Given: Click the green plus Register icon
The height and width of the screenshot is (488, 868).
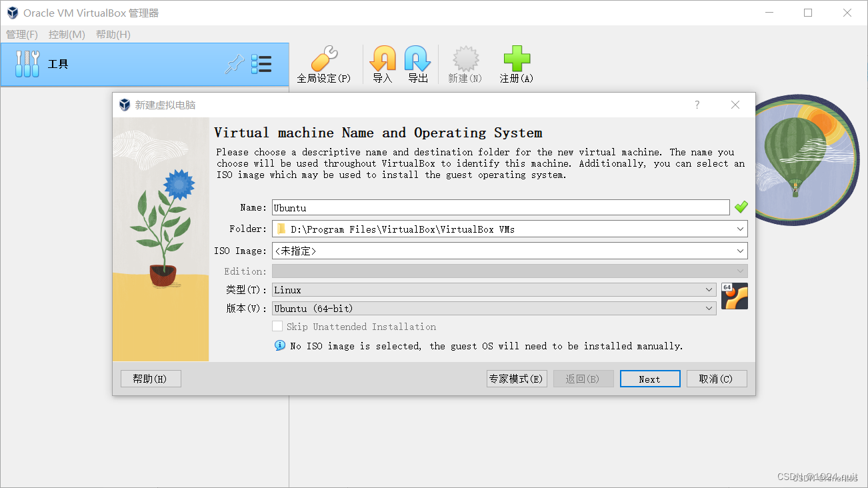Looking at the screenshot, I should tap(517, 58).
